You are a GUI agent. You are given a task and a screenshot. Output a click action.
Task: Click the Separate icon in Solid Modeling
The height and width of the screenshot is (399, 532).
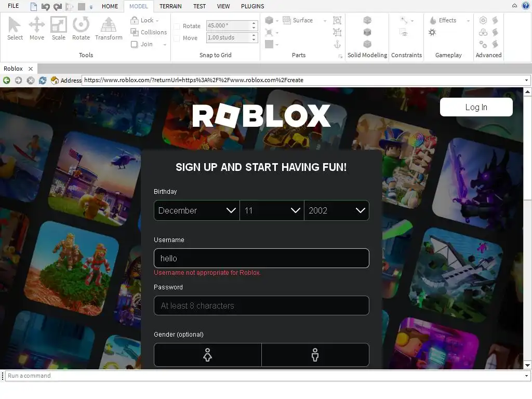367,45
